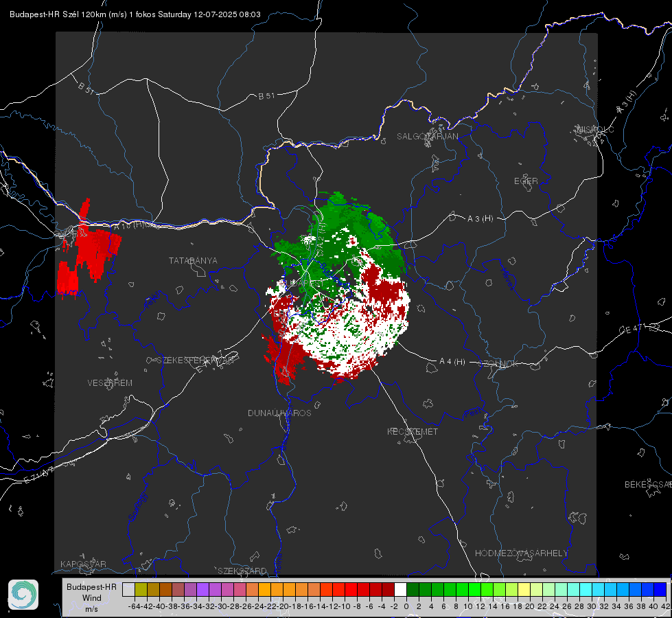Click the DUNAÚJVÁROS city label
672x618 pixels.
click(x=279, y=413)
